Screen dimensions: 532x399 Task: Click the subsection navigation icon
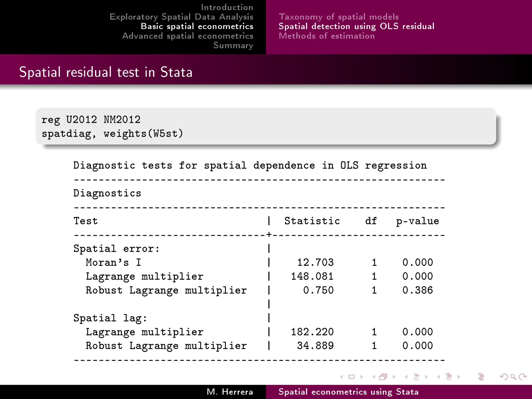pos(416,377)
